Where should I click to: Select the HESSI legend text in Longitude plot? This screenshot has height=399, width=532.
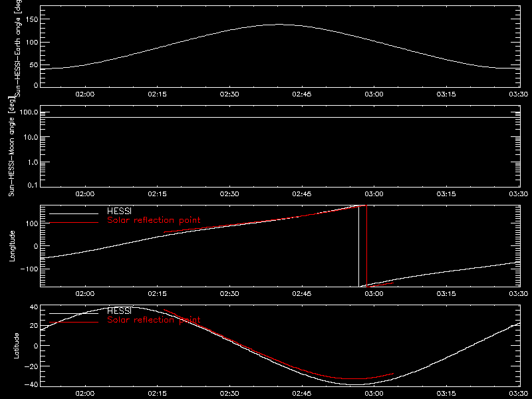pos(119,211)
